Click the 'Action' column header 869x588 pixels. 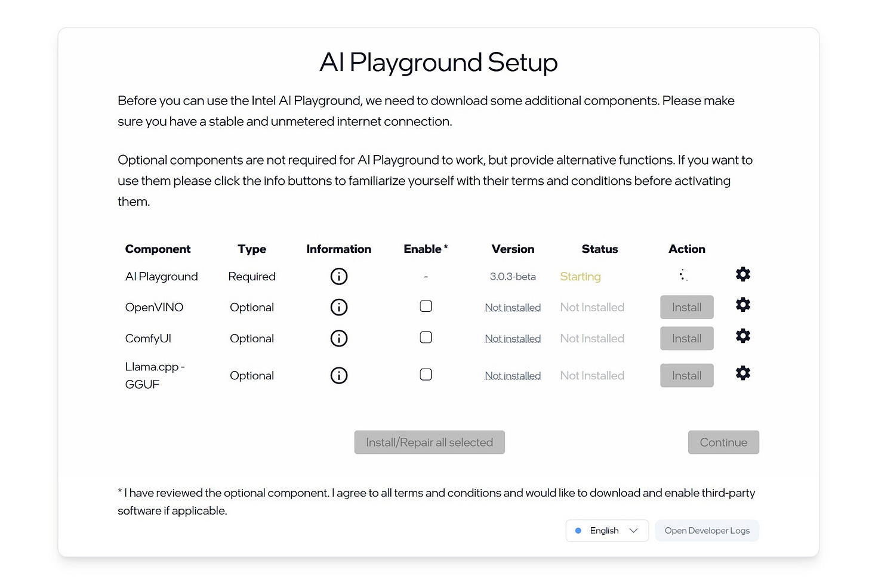(x=687, y=249)
